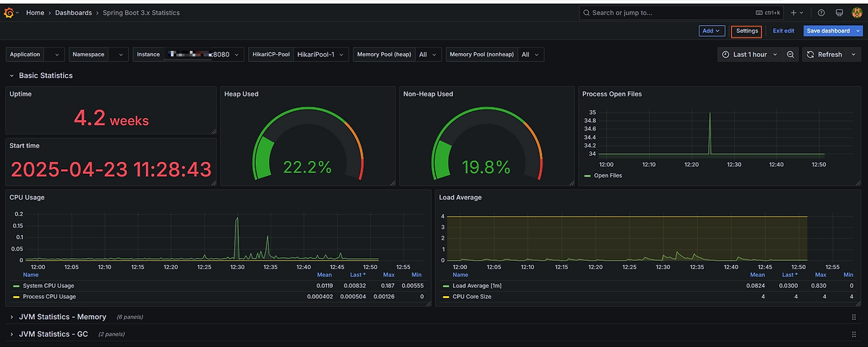Click the Start time panel title
The width and height of the screenshot is (868, 347).
coord(24,145)
